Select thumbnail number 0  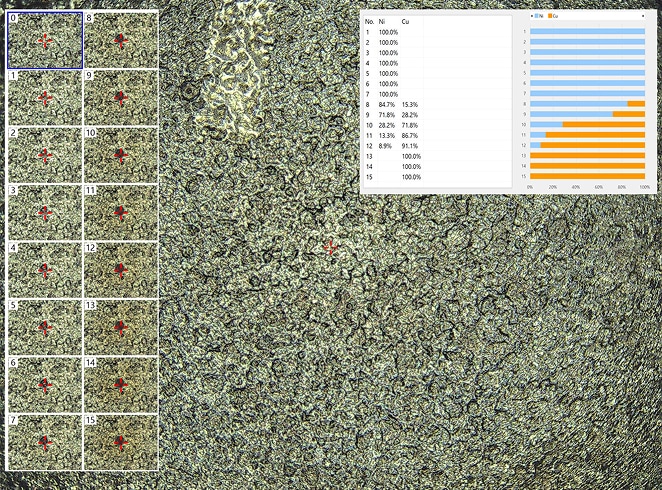tap(44, 40)
